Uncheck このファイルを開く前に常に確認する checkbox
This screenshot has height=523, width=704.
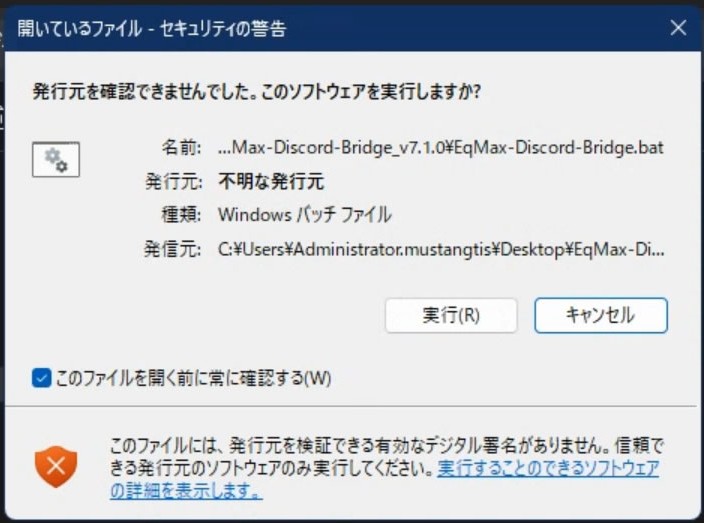[x=41, y=378]
